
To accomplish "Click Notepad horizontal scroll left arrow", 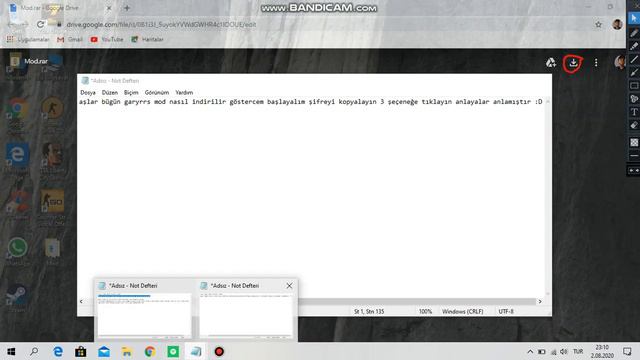I will (x=81, y=301).
